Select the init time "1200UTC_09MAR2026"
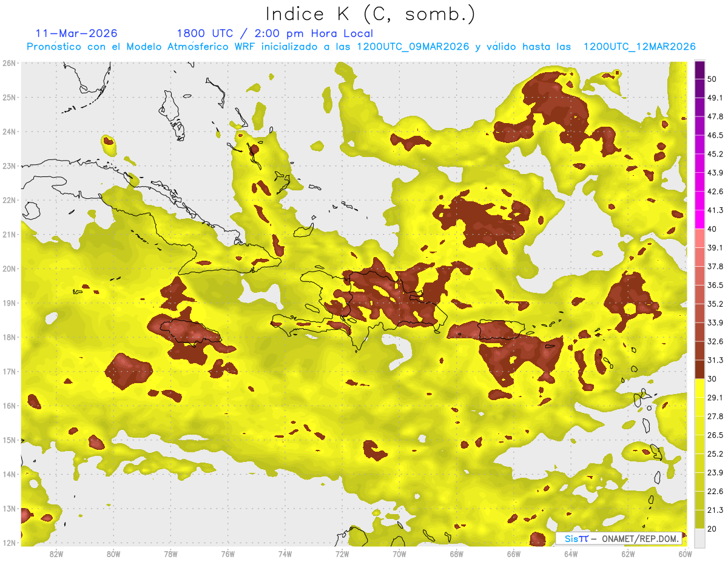Screen dimensions: 728x562 point(413,47)
